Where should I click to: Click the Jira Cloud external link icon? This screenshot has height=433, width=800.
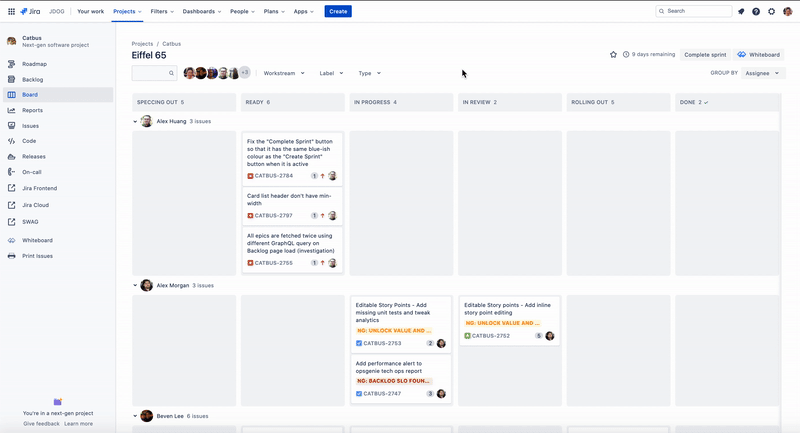11,205
